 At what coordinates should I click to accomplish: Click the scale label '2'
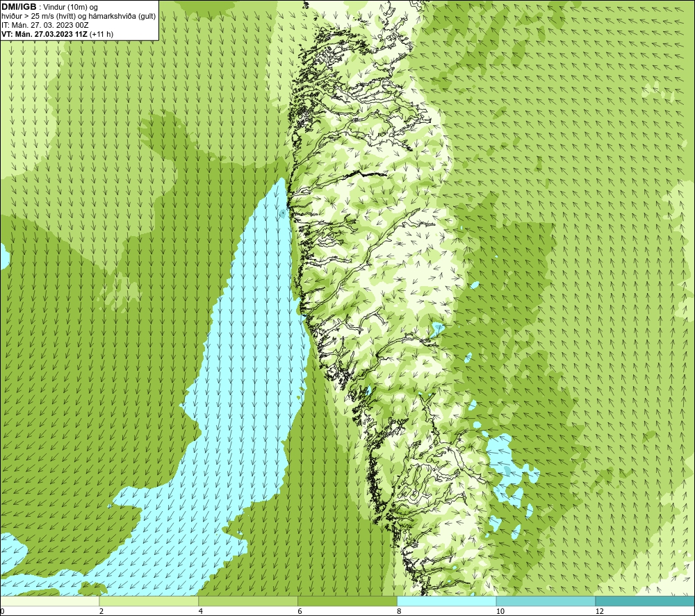101,611
